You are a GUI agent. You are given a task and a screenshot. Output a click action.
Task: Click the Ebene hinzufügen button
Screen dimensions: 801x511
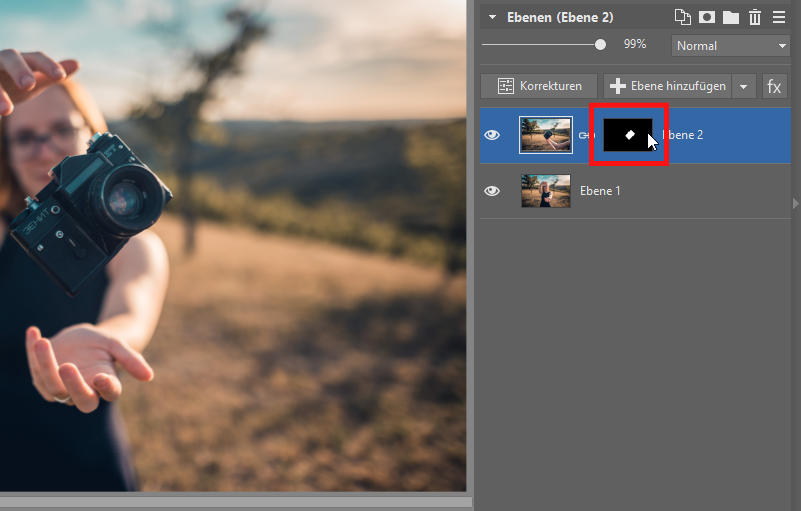click(668, 86)
